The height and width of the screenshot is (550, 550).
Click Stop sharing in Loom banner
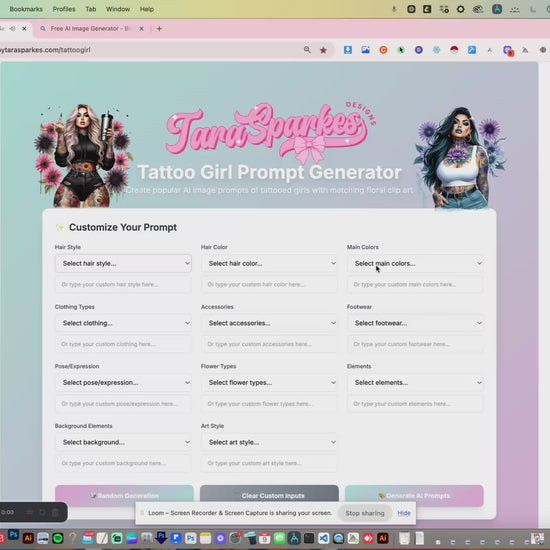(x=364, y=513)
